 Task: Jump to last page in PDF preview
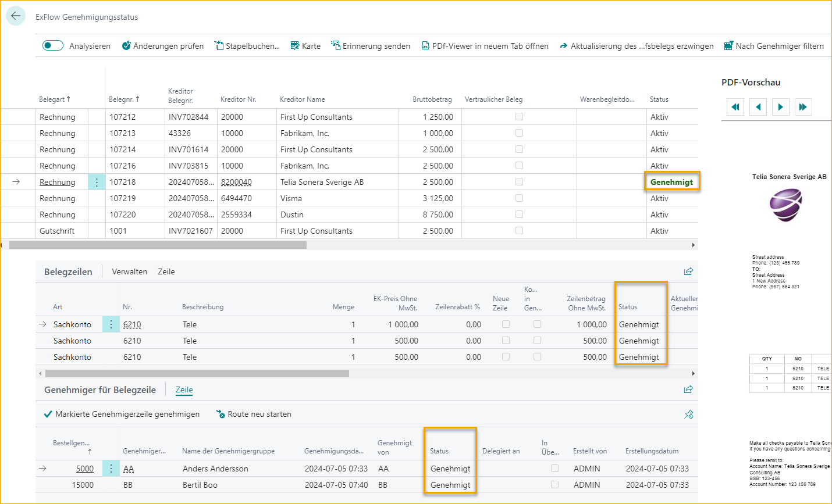803,107
